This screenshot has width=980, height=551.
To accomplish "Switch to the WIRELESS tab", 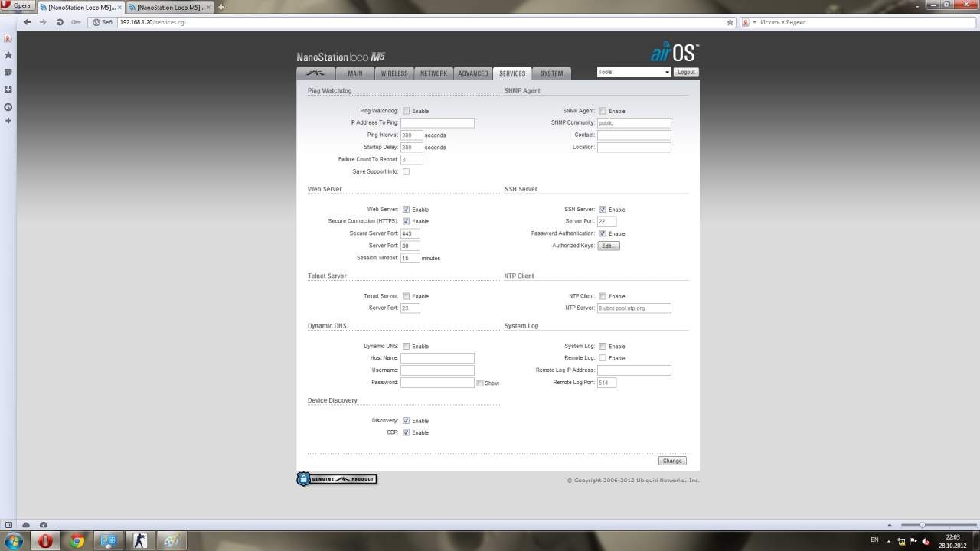I will [x=394, y=73].
